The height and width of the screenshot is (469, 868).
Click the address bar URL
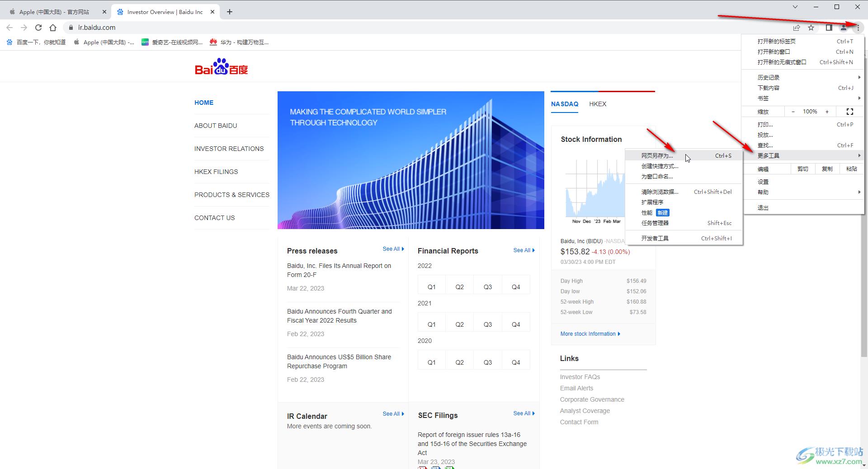coord(97,28)
